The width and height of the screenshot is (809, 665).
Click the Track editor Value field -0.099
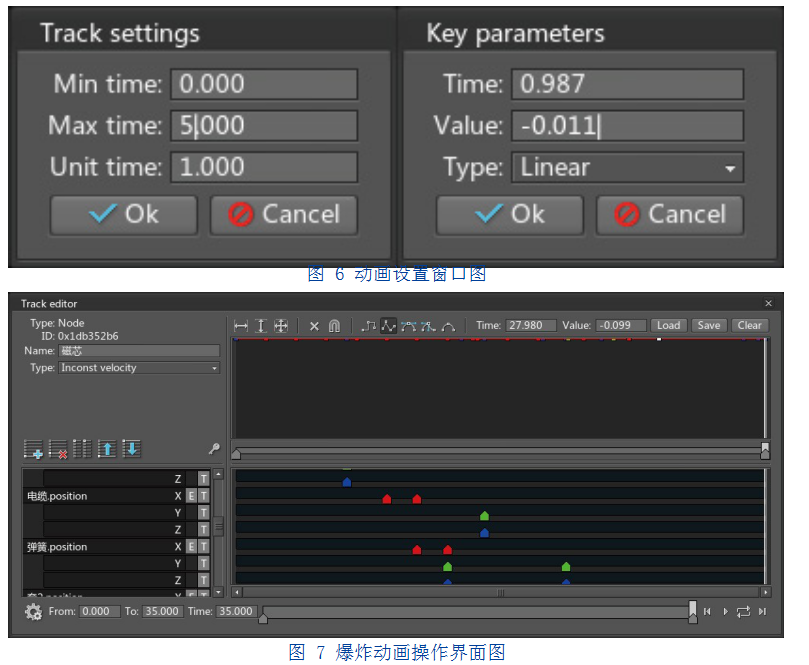coord(621,326)
